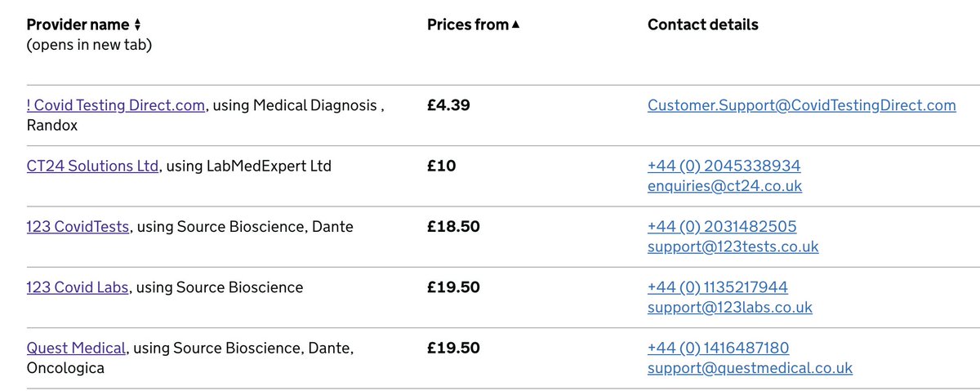This screenshot has width=980, height=391.
Task: Click the Prices from column header
Action: click(x=468, y=25)
